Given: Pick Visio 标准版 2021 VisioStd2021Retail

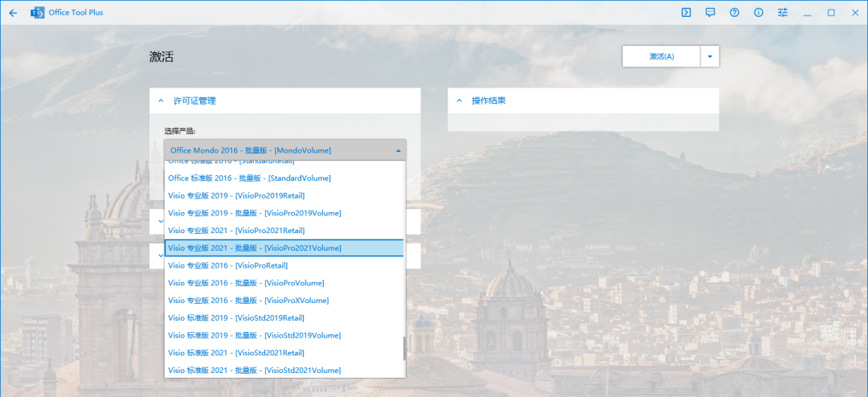Looking at the screenshot, I should pyautogui.click(x=284, y=353).
